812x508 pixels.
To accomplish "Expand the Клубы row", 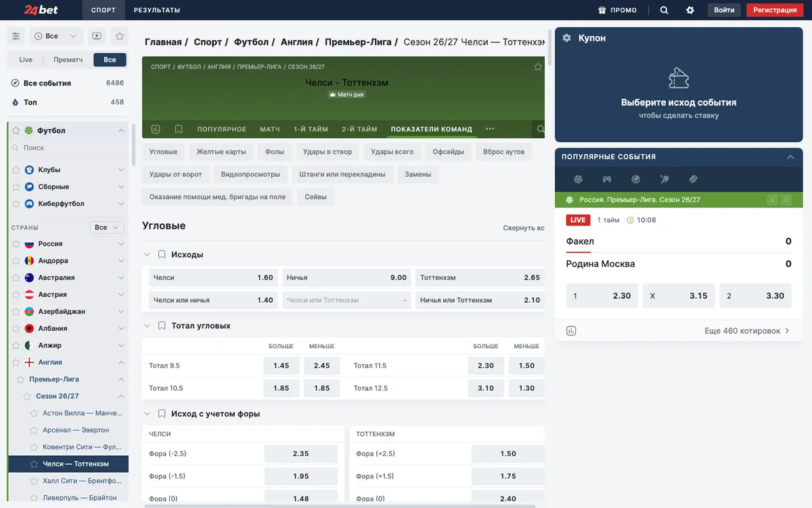I will pyautogui.click(x=68, y=170).
